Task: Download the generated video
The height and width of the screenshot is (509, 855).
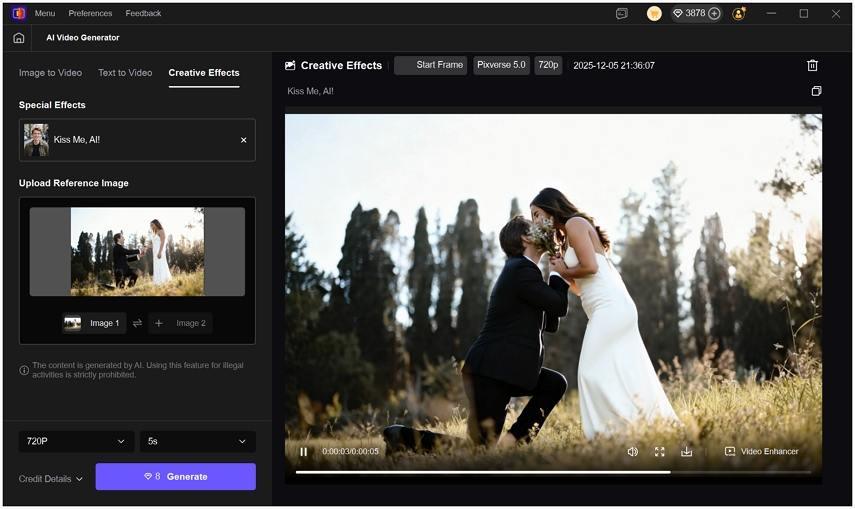Action: pos(687,451)
